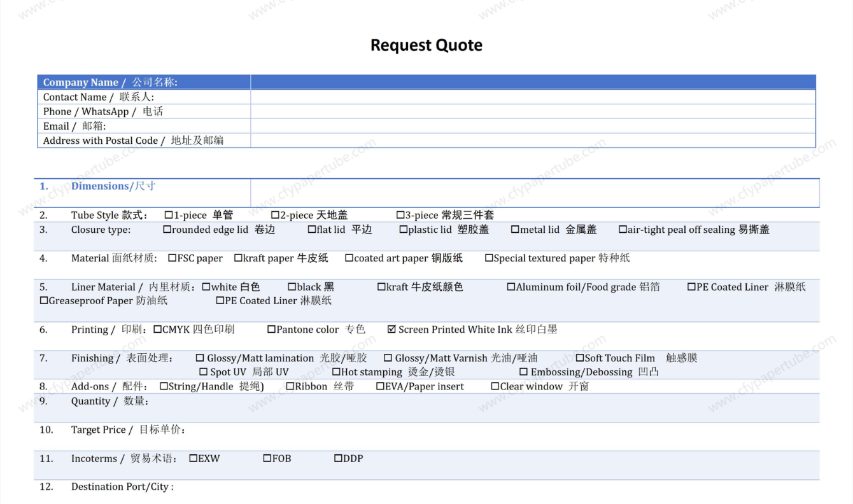Select the FOB incoterms checkbox
Screen dimensions: 853x504
pyautogui.click(x=267, y=458)
